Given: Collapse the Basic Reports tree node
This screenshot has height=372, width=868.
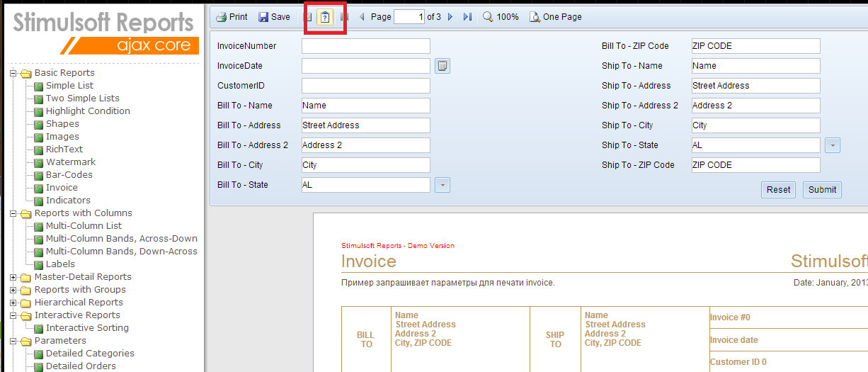Looking at the screenshot, I should [13, 73].
